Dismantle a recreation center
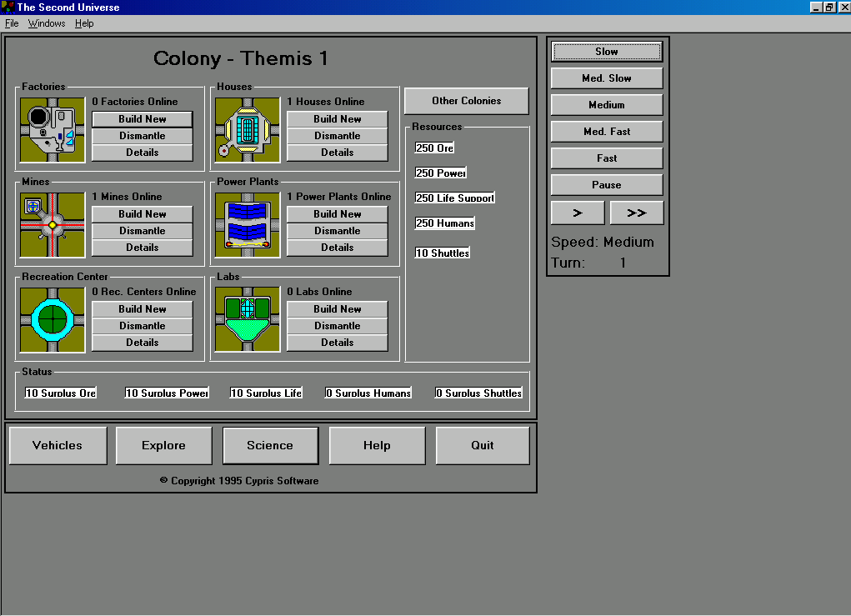Image resolution: width=851 pixels, height=616 pixels. click(x=143, y=326)
